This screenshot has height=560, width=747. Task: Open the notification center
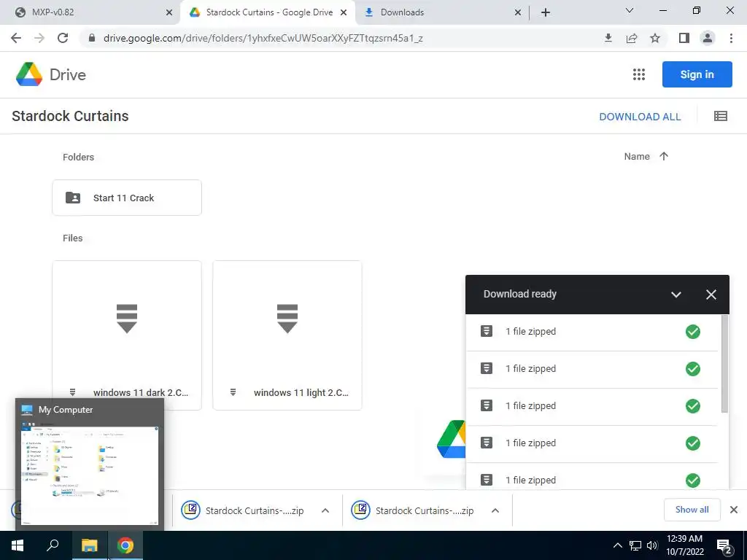724,546
